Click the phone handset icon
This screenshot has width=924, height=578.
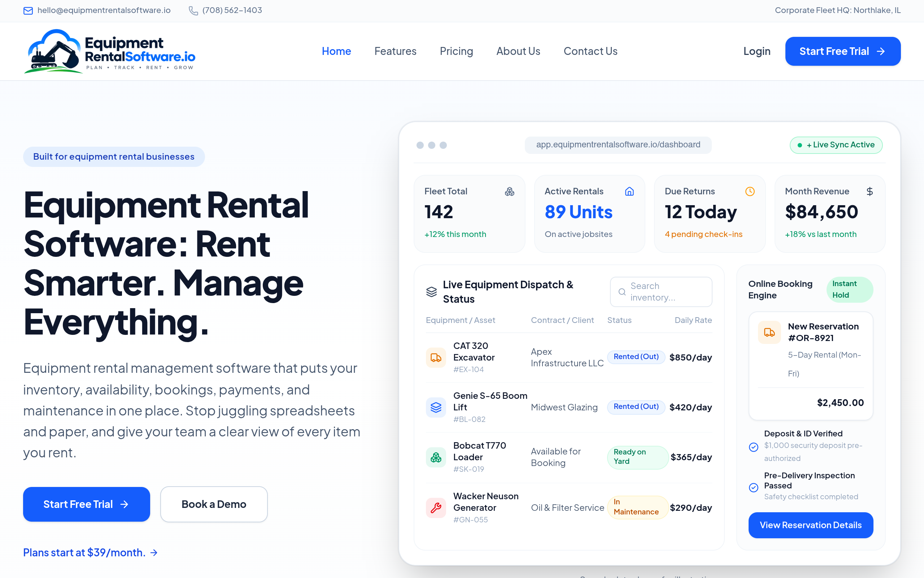(193, 11)
